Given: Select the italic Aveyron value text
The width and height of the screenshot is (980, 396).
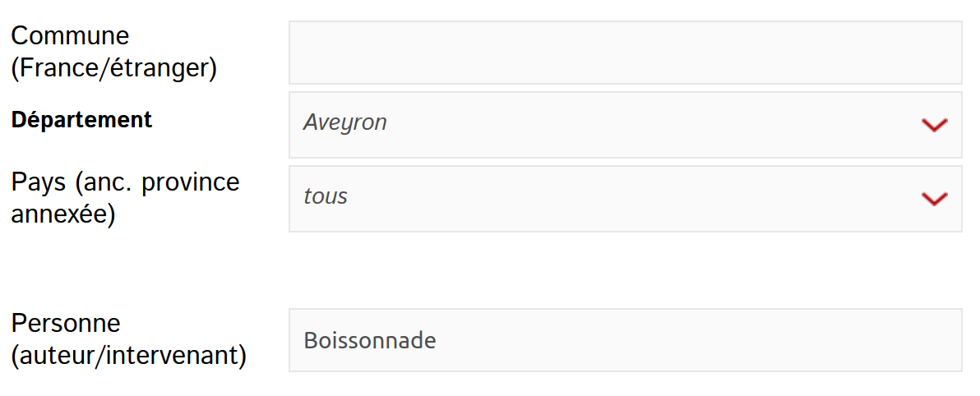Looking at the screenshot, I should tap(345, 123).
